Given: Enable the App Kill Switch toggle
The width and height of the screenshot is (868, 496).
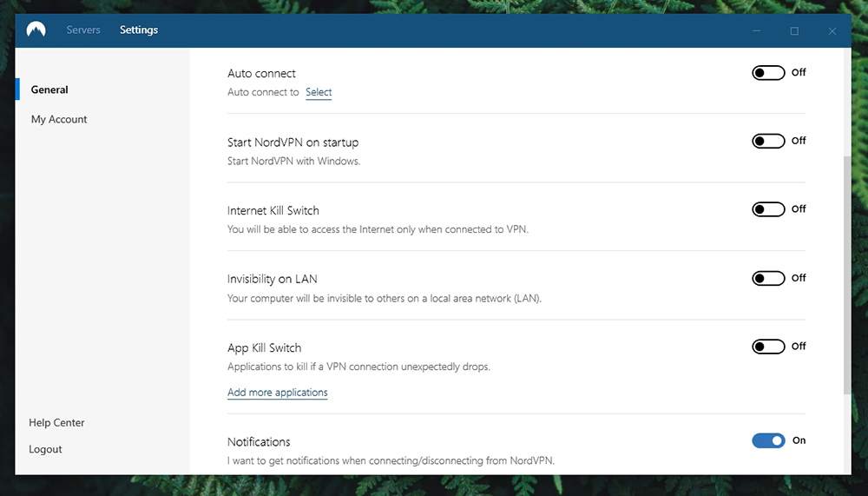Looking at the screenshot, I should click(x=768, y=347).
